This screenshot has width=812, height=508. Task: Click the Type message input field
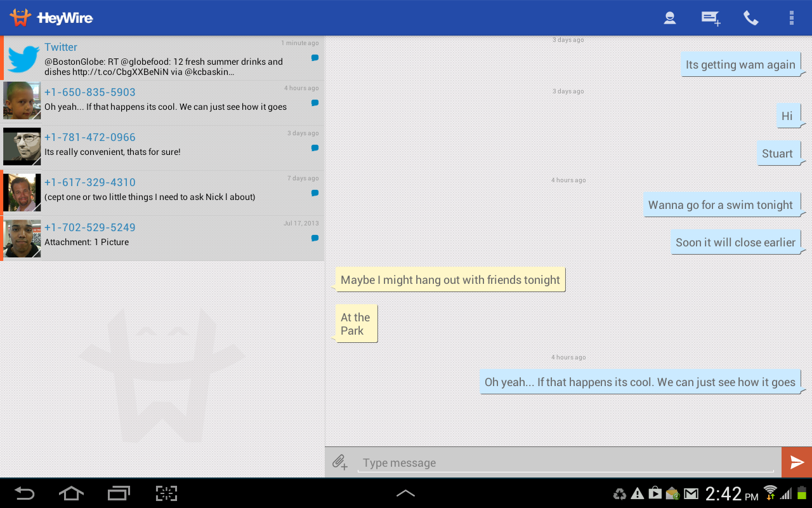[x=566, y=463]
